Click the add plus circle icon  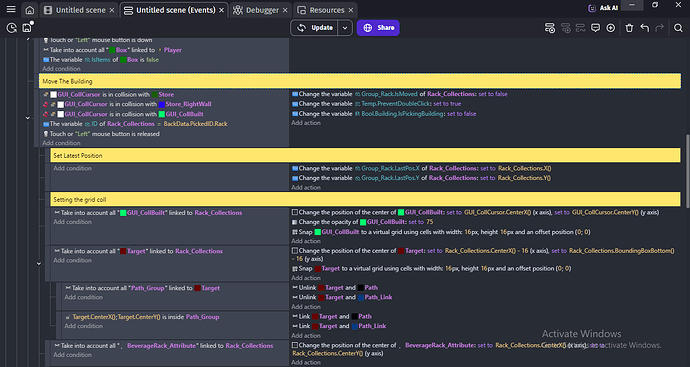tap(610, 28)
